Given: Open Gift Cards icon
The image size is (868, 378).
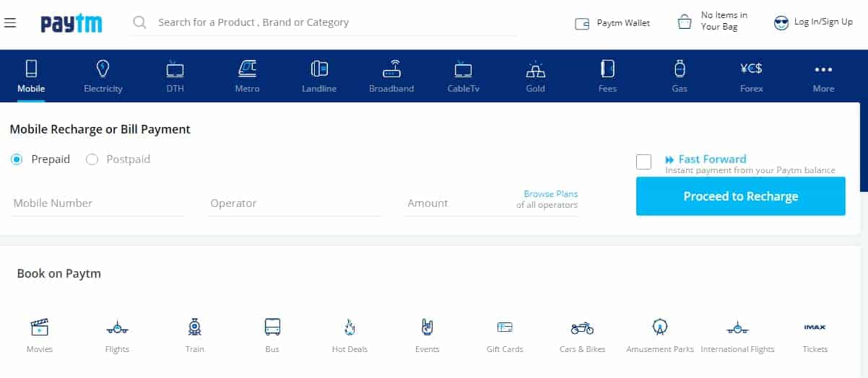Looking at the screenshot, I should (505, 328).
